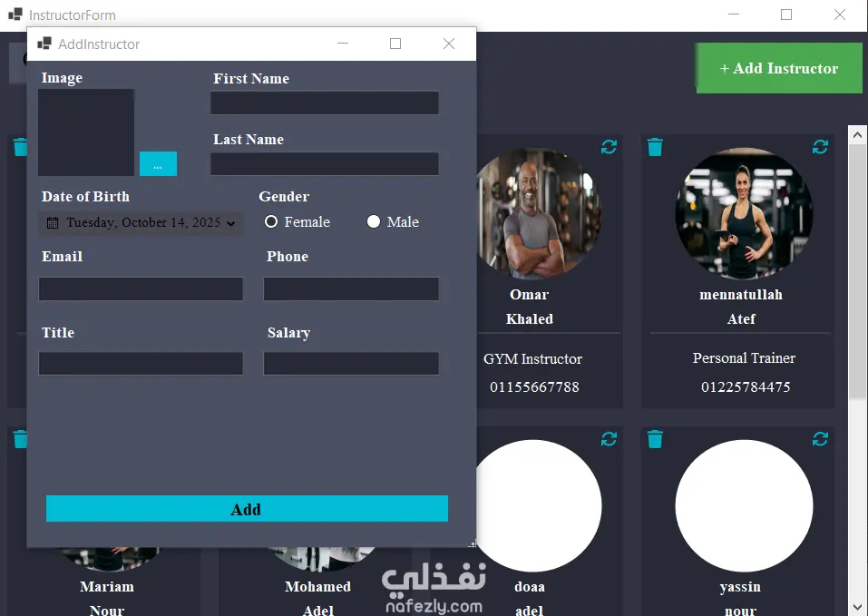Click the + Add Instructor button
The image size is (868, 616).
[779, 68]
